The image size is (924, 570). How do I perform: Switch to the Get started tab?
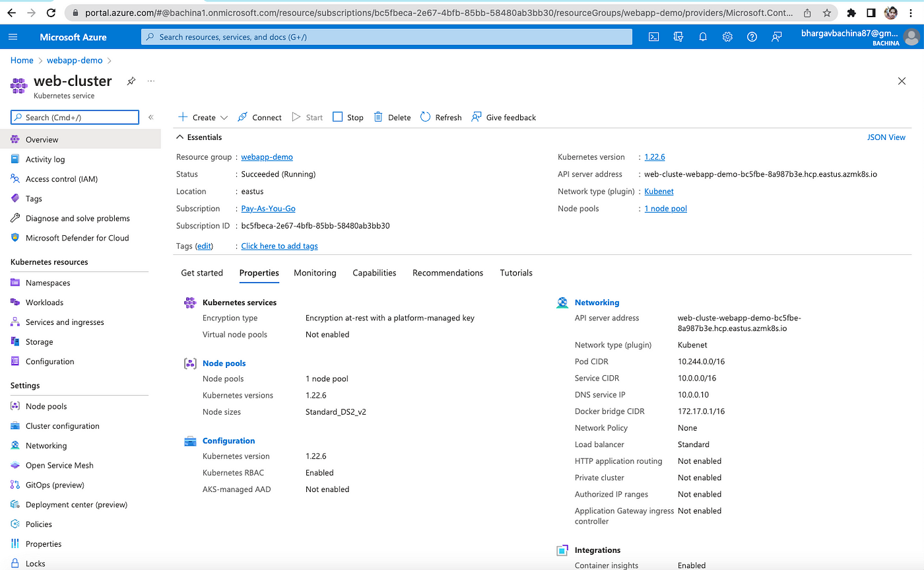click(x=202, y=273)
